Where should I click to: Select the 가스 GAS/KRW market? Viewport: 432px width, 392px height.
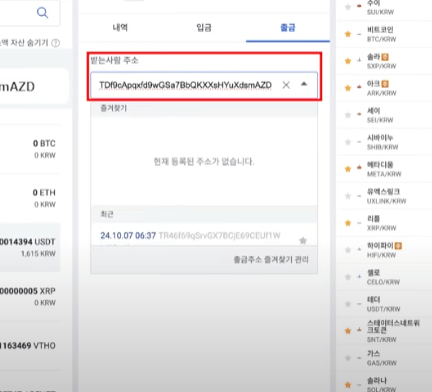tap(384, 358)
